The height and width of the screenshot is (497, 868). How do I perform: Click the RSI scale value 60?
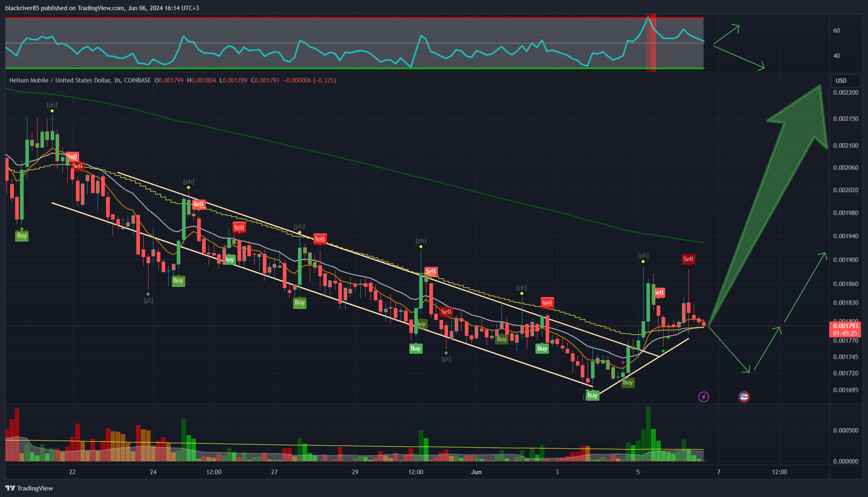pos(837,31)
